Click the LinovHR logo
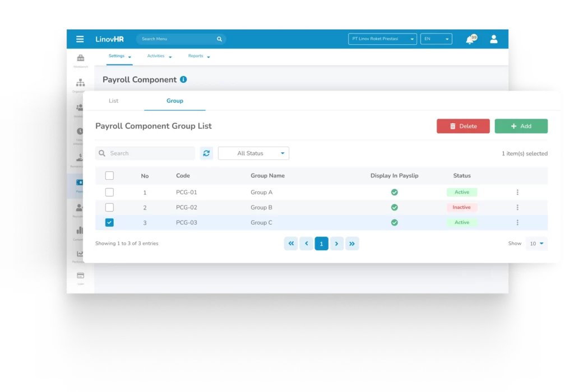Image resolution: width=574 pixels, height=392 pixels. 109,39
